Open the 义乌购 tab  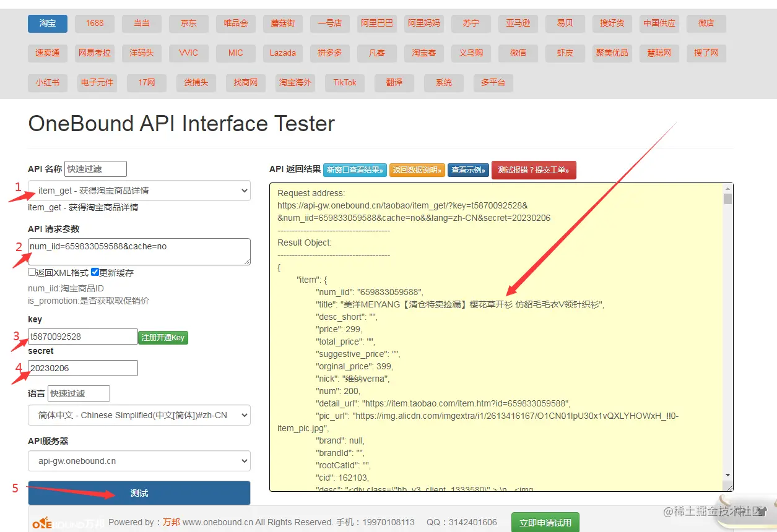click(x=471, y=53)
